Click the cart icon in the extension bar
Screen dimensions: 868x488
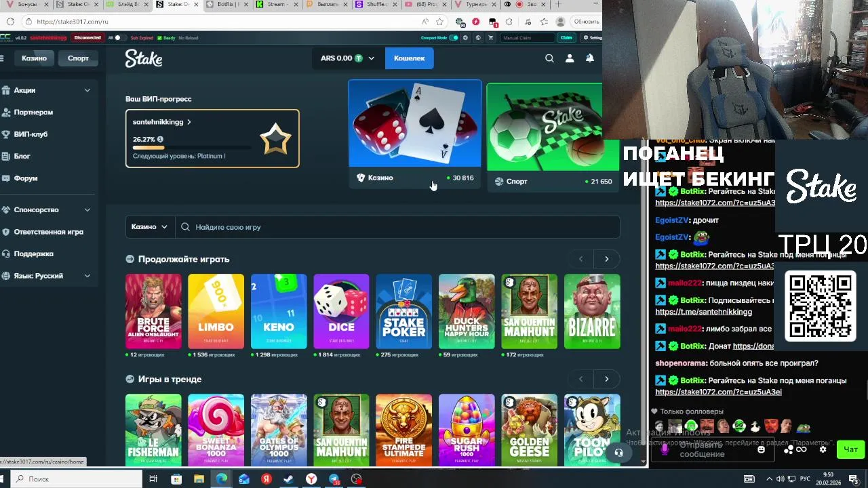point(491,38)
